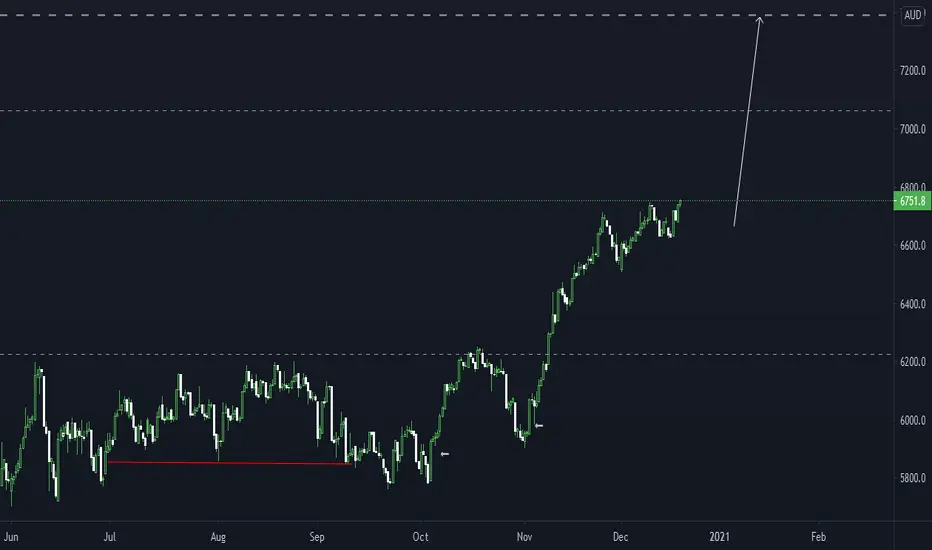
Task: Click the 2021 date label
Action: point(719,537)
